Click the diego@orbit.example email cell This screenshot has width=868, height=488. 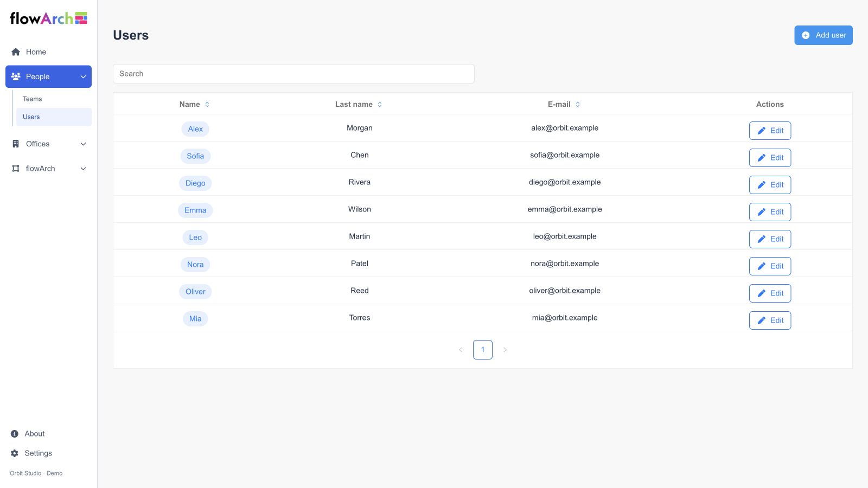coord(565,182)
